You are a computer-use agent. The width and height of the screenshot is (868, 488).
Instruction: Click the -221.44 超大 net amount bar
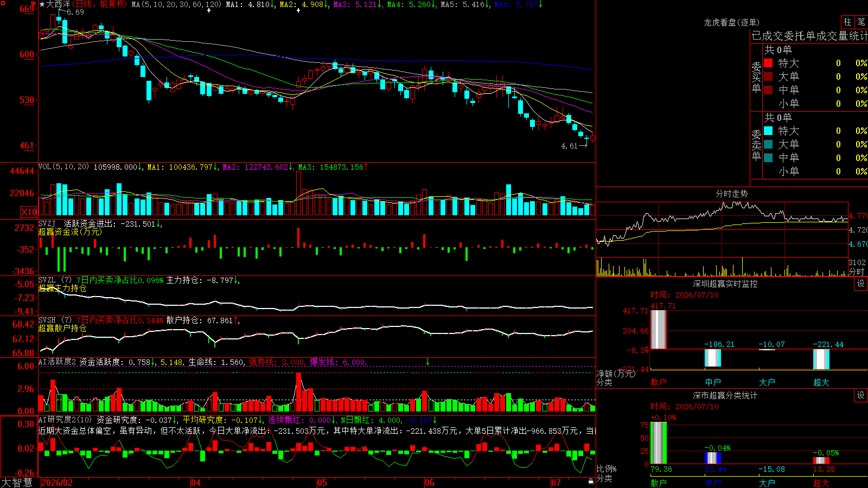click(821, 359)
